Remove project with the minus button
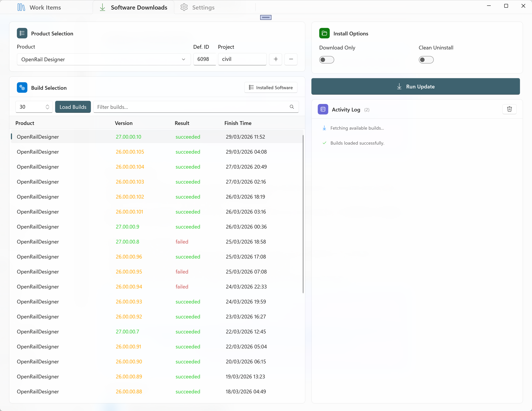Image resolution: width=532 pixels, height=411 pixels. 291,59
